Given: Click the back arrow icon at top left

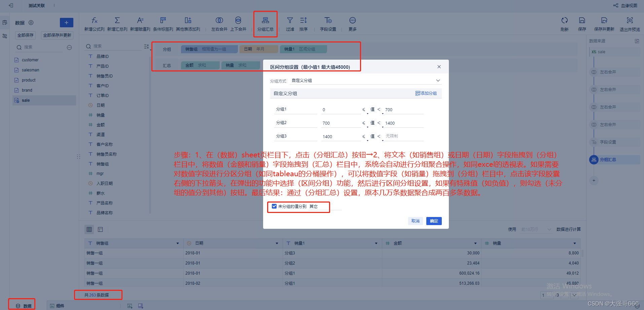Looking at the screenshot, I should (x=11, y=5).
